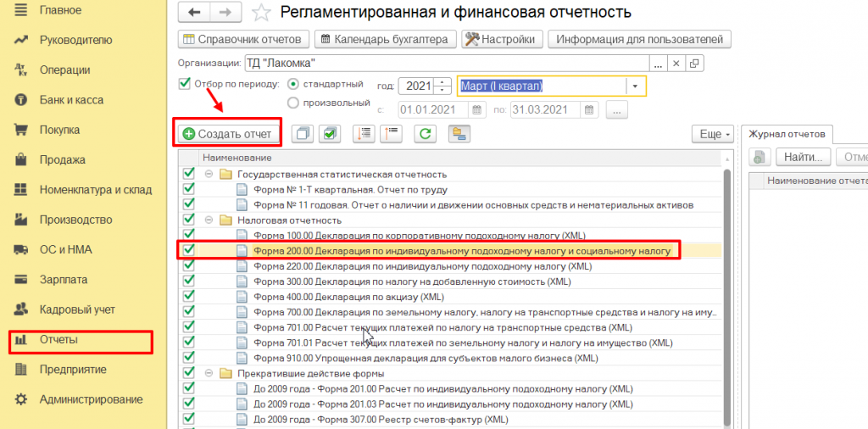
Task: Clear the organization field with X icon
Action: [x=676, y=63]
